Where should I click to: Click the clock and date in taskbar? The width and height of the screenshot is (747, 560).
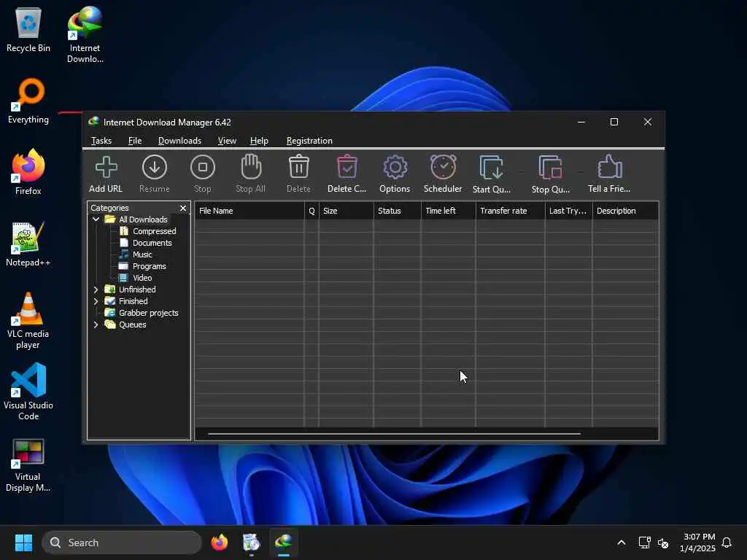tap(698, 542)
